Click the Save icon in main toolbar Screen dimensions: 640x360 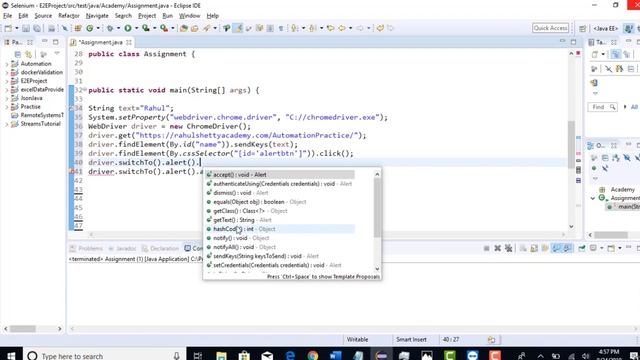[x=26, y=28]
